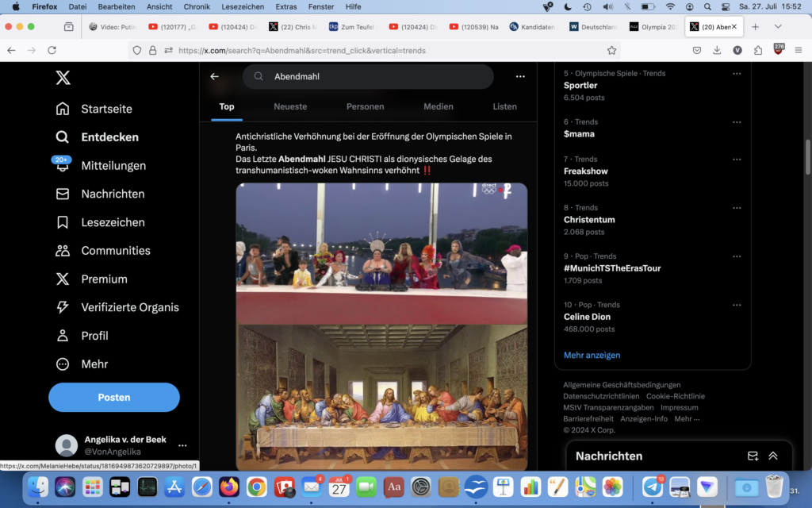Go to Communities in sidebar
812x508 pixels.
pyautogui.click(x=63, y=251)
